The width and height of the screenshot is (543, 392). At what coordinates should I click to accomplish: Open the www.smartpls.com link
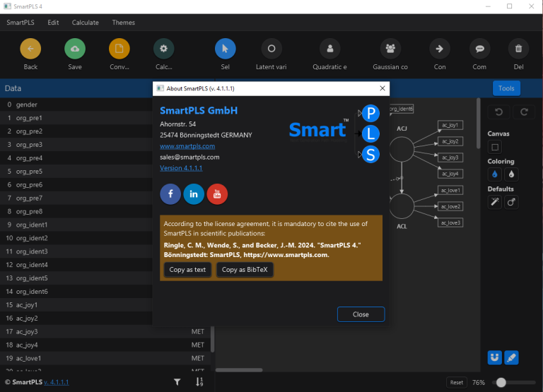click(x=187, y=146)
